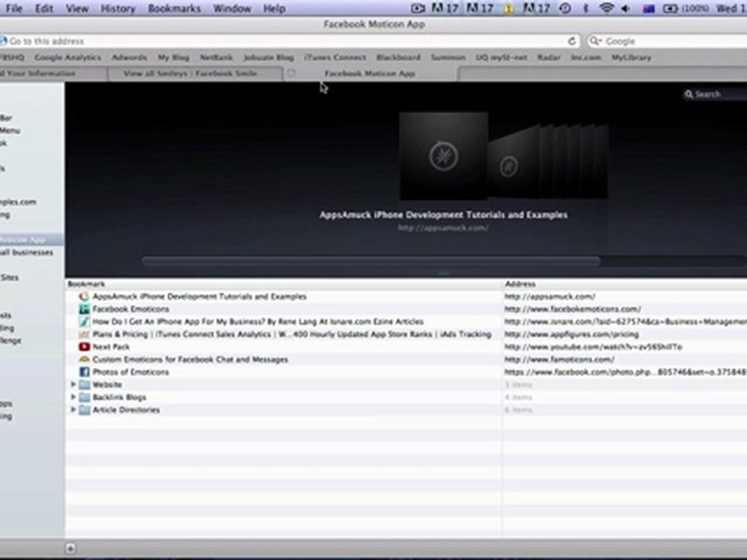Click http://www.famoticons.com/ address cell
This screenshot has height=560, width=747.
click(559, 359)
